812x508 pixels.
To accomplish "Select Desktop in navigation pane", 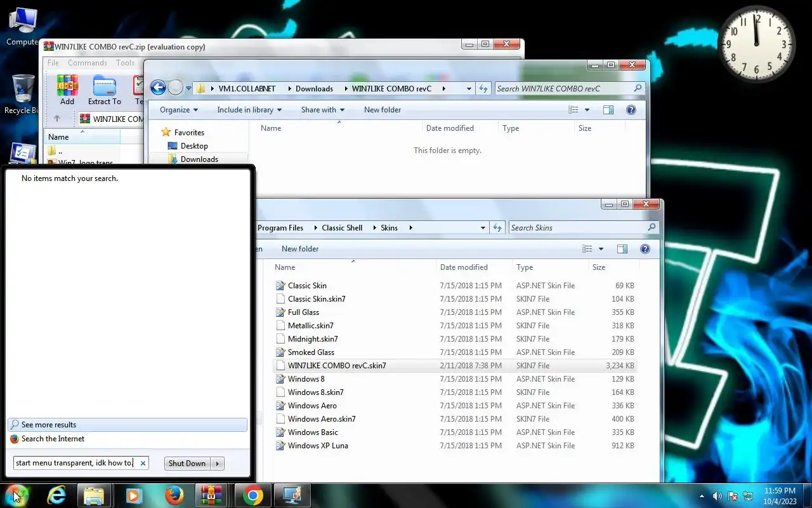I will (194, 146).
